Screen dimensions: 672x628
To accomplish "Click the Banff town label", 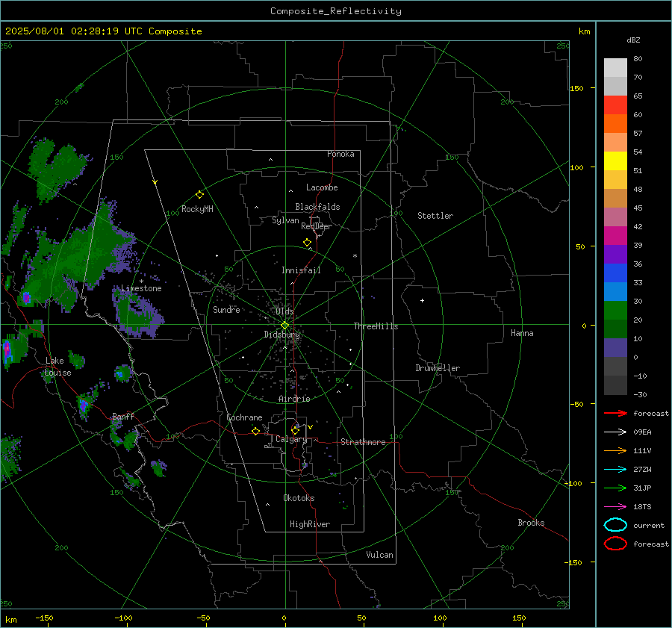I will 123,417.
